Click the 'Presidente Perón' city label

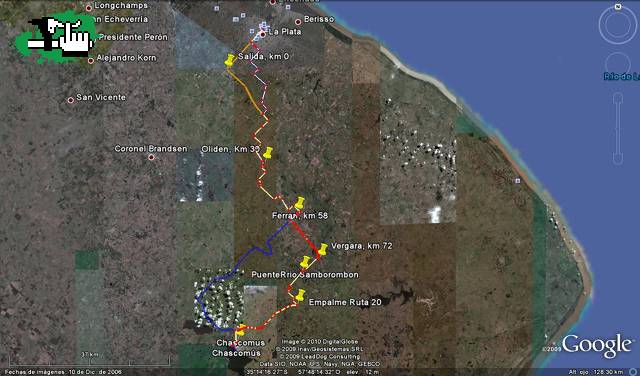133,37
